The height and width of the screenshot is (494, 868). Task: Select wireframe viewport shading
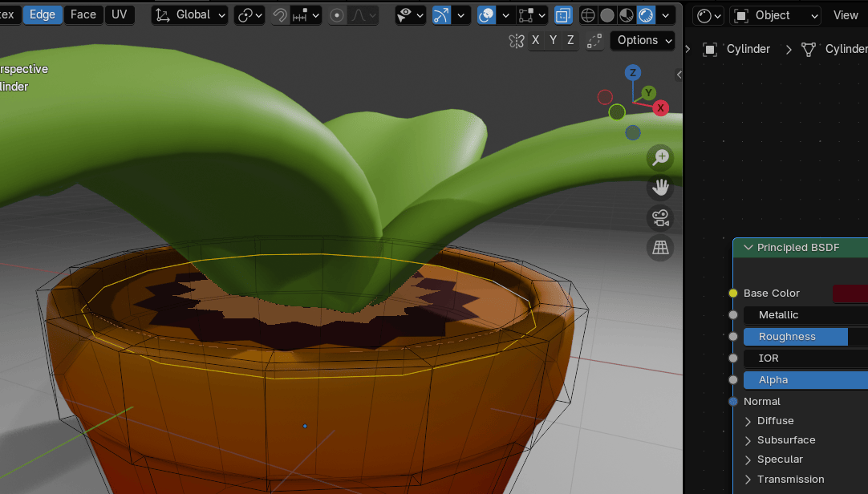coord(588,15)
